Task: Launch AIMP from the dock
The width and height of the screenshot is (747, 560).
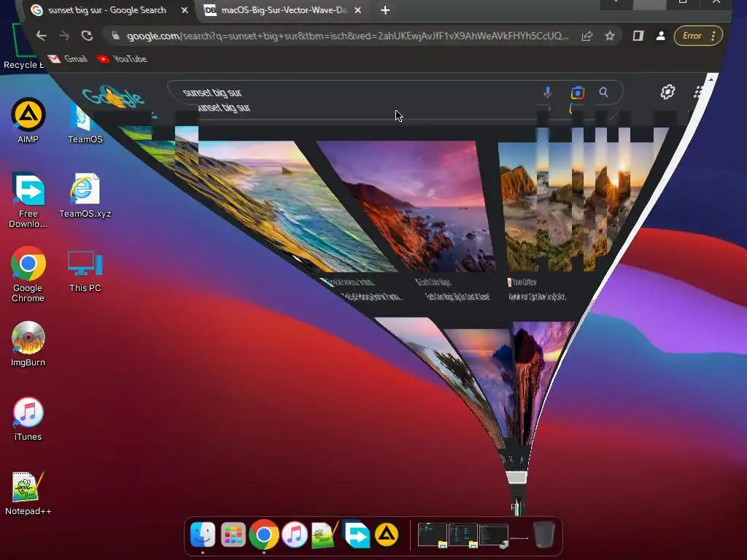Action: 387,534
